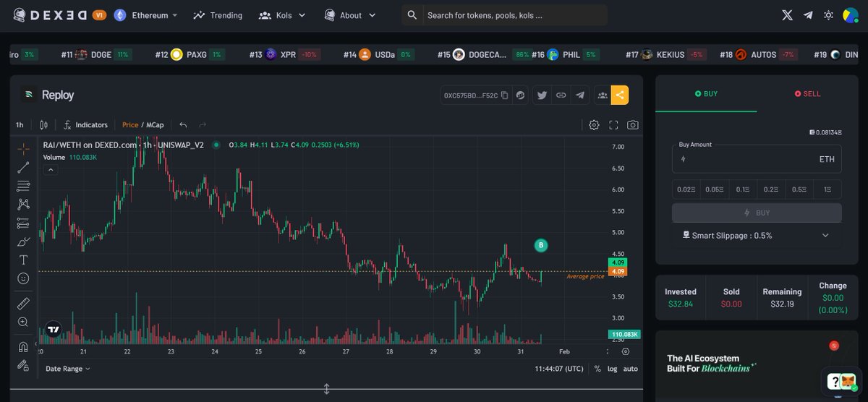Collapse the chart legend arrow
The height and width of the screenshot is (402, 868).
pos(51,170)
